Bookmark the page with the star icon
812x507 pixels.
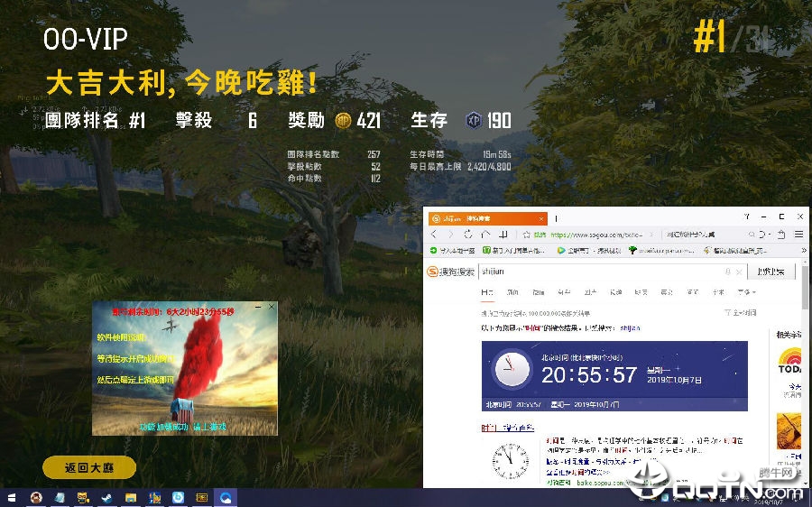coord(527,235)
